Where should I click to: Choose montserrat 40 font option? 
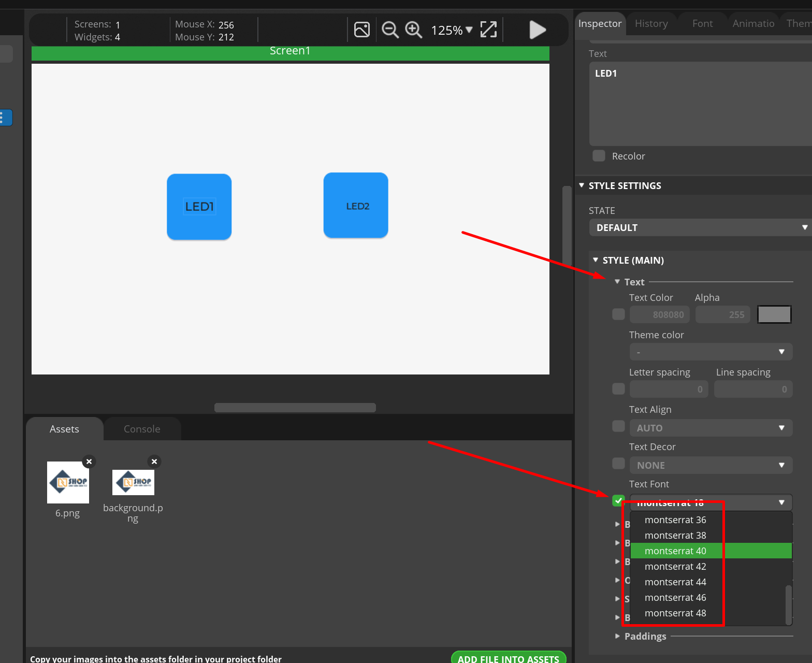tap(711, 551)
